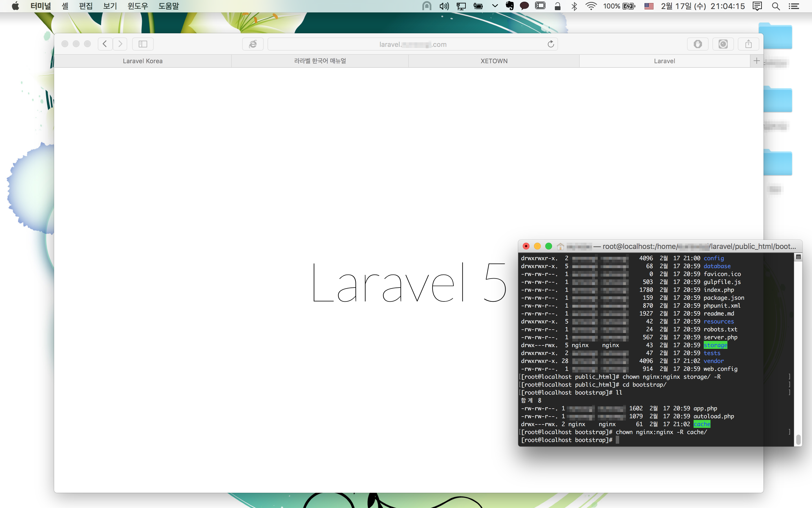Click the small panel icon at Terminal's top right
The height and width of the screenshot is (508, 812).
pyautogui.click(x=798, y=257)
